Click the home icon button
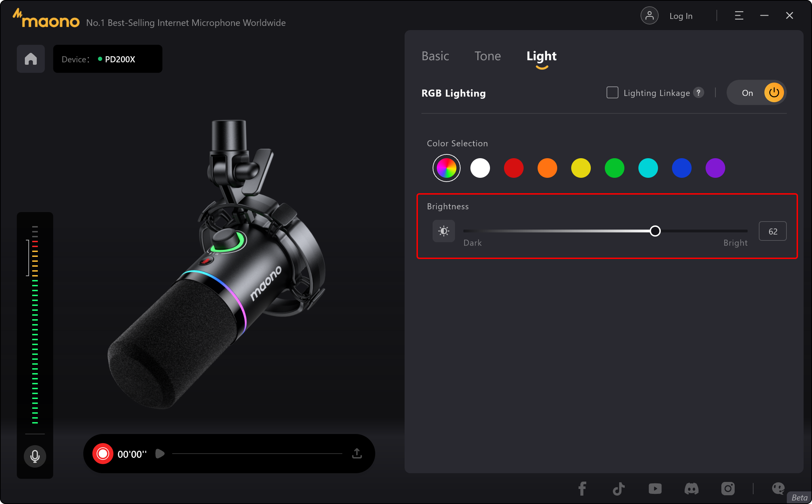Viewport: 812px width, 504px height. (x=31, y=59)
